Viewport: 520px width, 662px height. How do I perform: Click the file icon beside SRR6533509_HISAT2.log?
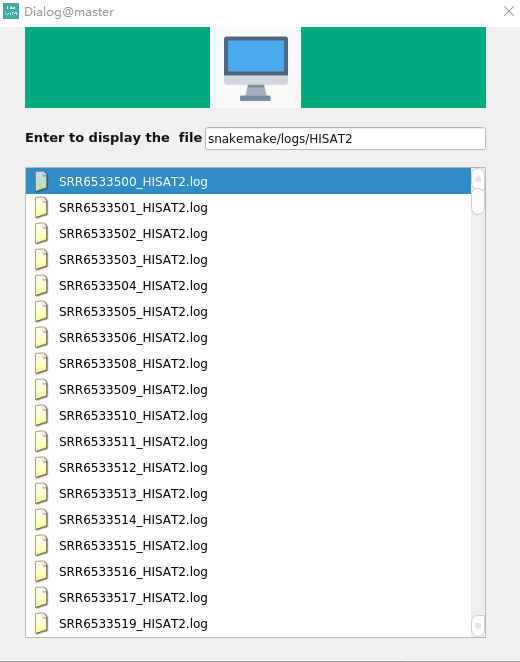coord(41,389)
